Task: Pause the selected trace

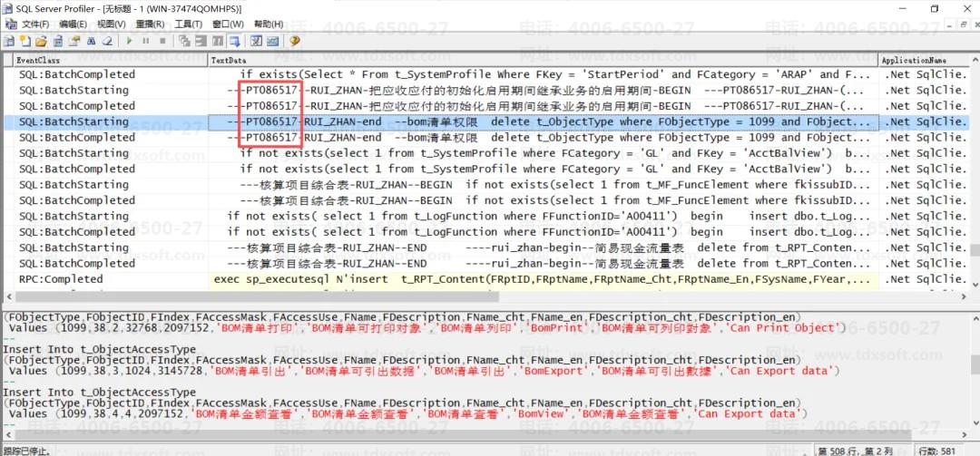Action: coord(147,41)
